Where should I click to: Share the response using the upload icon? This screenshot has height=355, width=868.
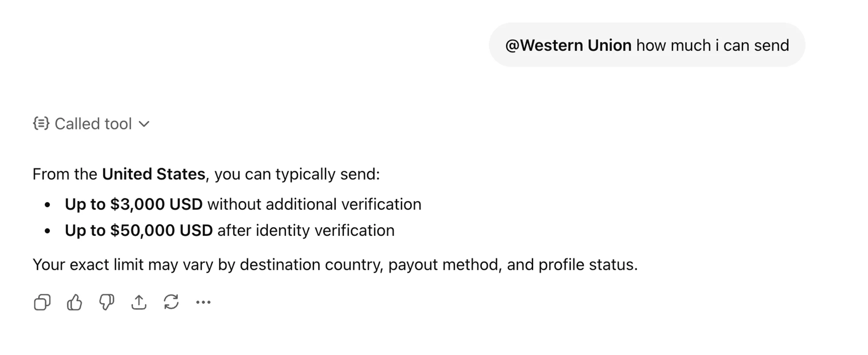pyautogui.click(x=139, y=302)
